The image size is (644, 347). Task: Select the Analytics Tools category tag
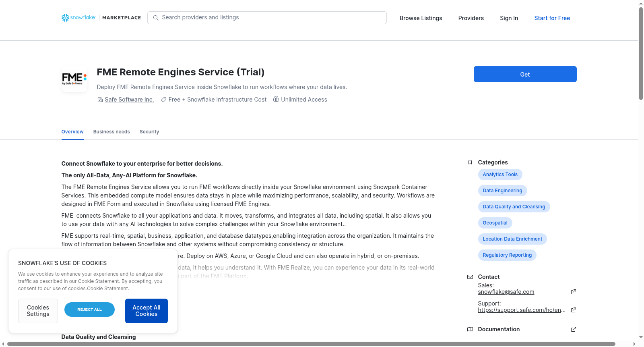[x=500, y=175]
